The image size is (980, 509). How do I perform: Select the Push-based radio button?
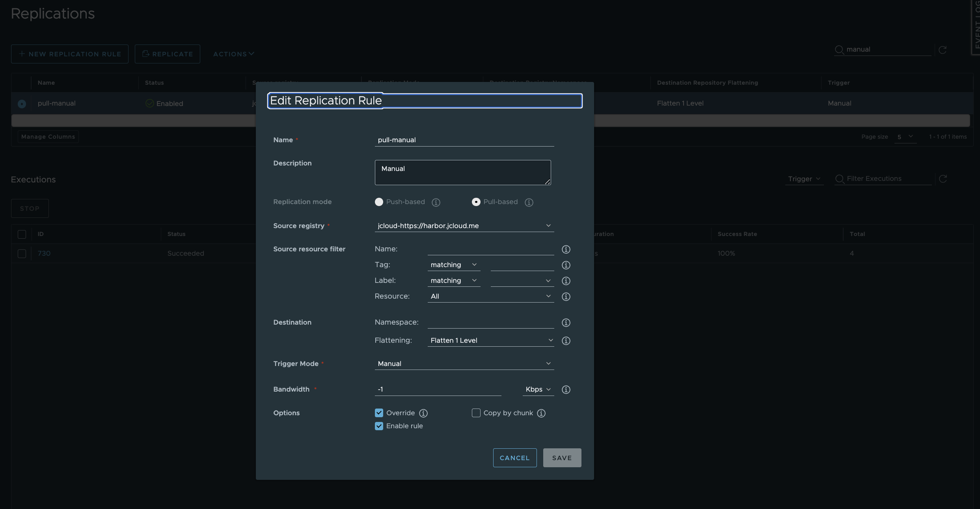[x=379, y=202]
